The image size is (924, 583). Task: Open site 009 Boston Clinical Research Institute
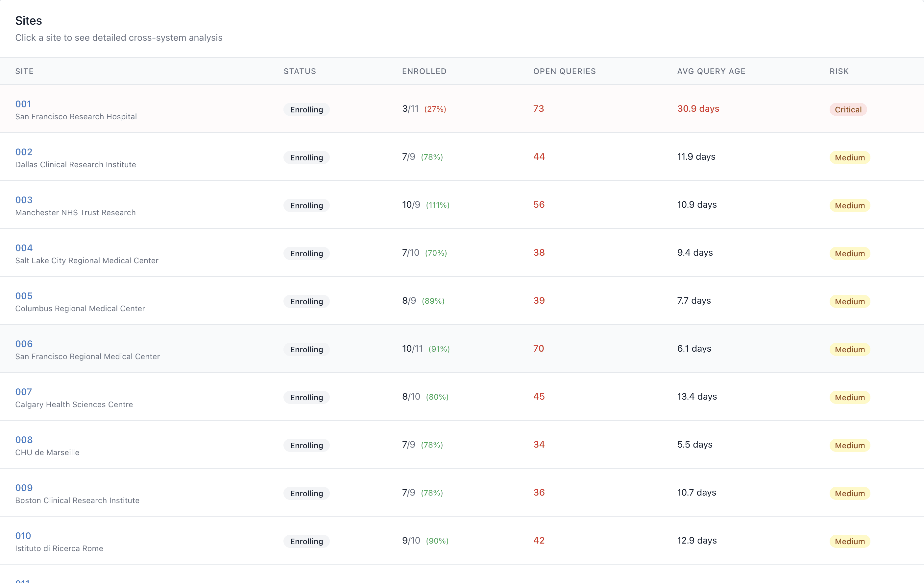(24, 487)
